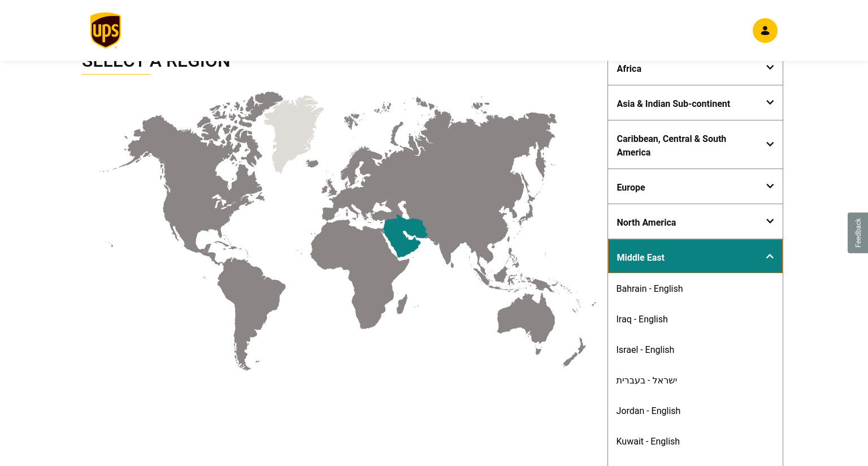Viewport: 868px width, 466px height.
Task: Click Australia on the world map
Action: 526,320
